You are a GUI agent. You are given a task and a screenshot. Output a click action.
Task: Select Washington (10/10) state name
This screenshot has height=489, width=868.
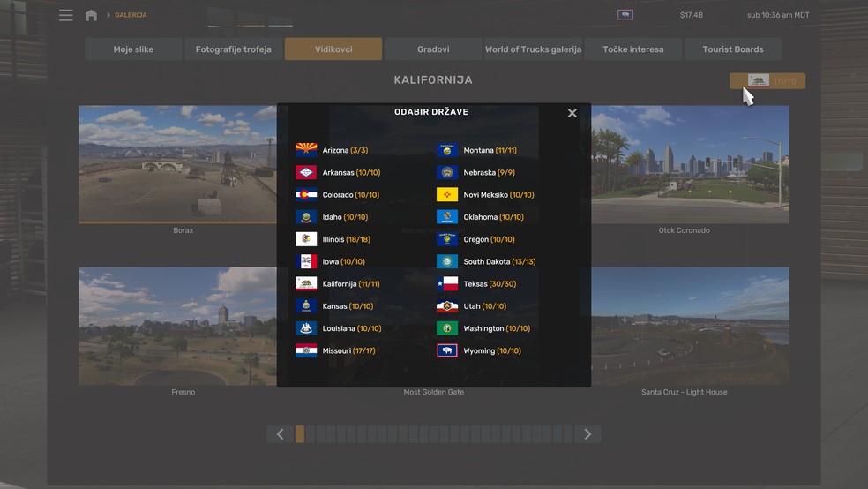pyautogui.click(x=497, y=328)
